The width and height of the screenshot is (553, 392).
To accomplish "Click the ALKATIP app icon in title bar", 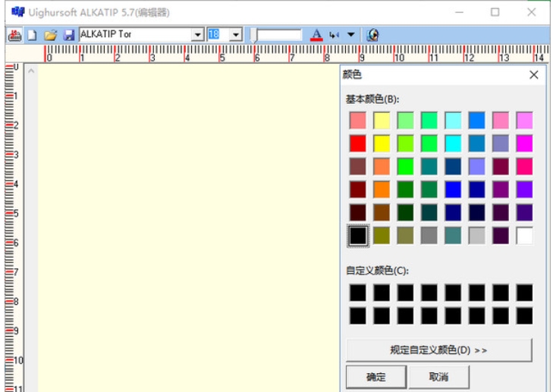I will [x=17, y=12].
